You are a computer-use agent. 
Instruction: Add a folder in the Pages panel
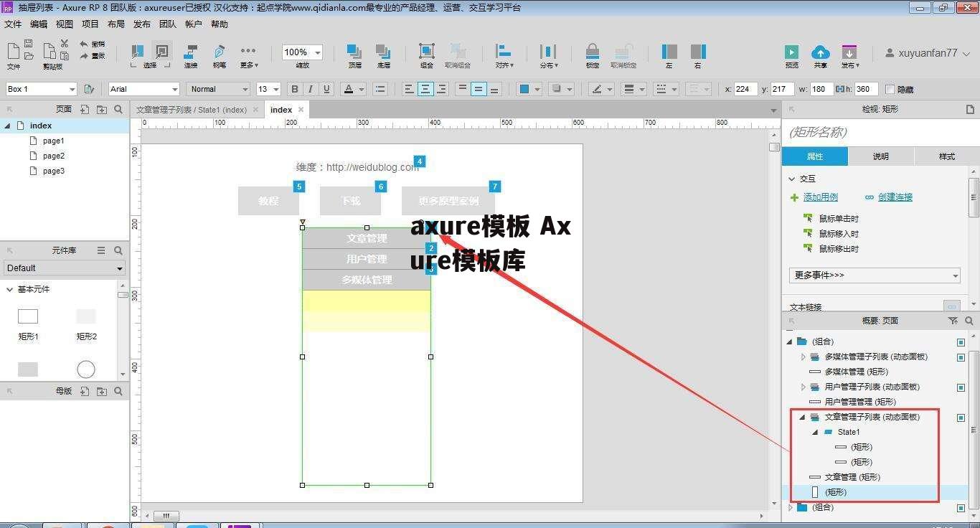coord(102,109)
